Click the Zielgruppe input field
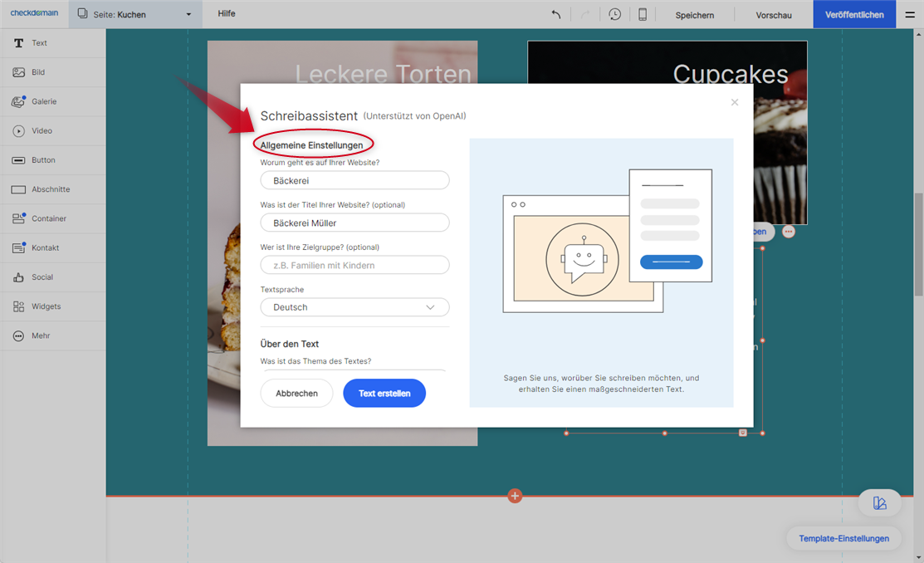This screenshot has width=924, height=563. tap(354, 265)
